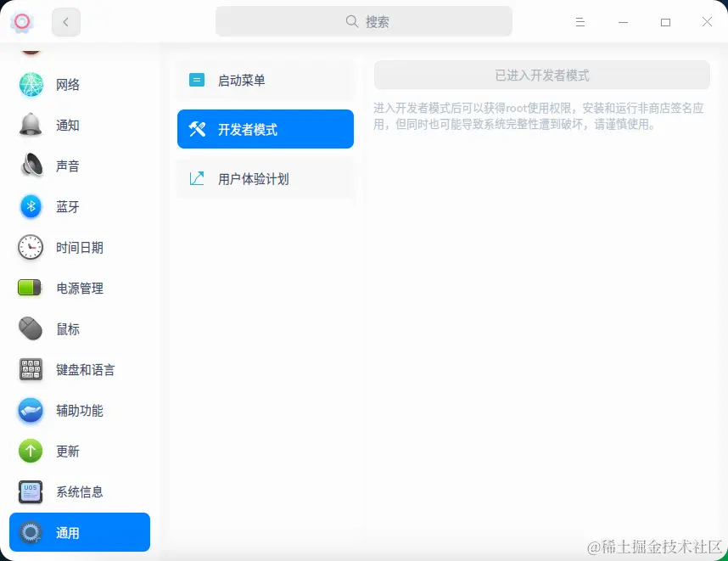Select the 更新 update arrow icon
This screenshot has width=728, height=561.
(x=30, y=451)
